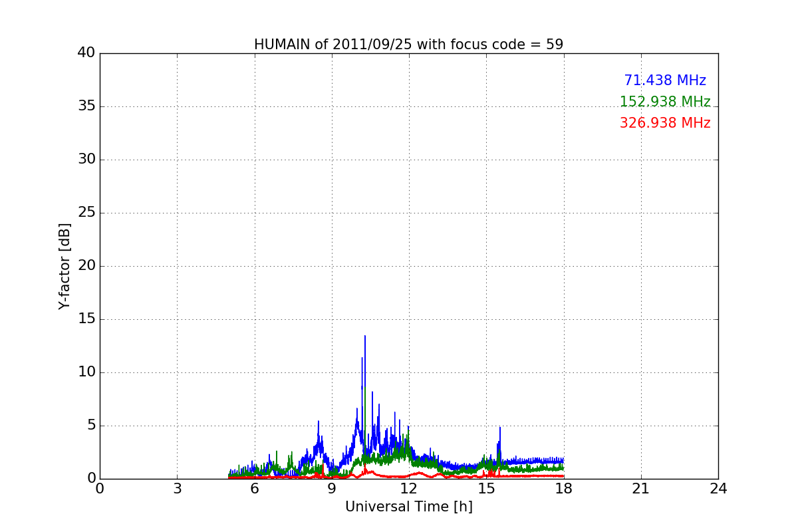The width and height of the screenshot is (798, 532).
Task: Click the x-axis tick label 6
Action: point(254,489)
